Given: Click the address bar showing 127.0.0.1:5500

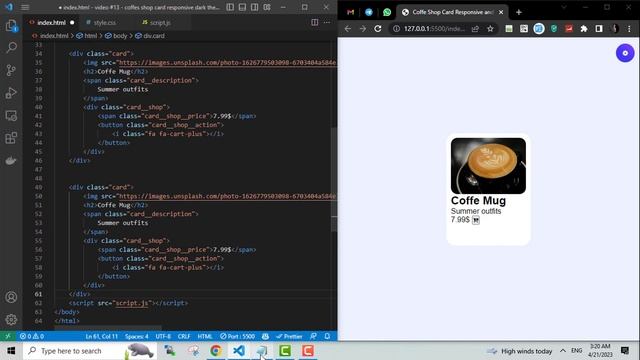Looking at the screenshot, I should 434,29.
